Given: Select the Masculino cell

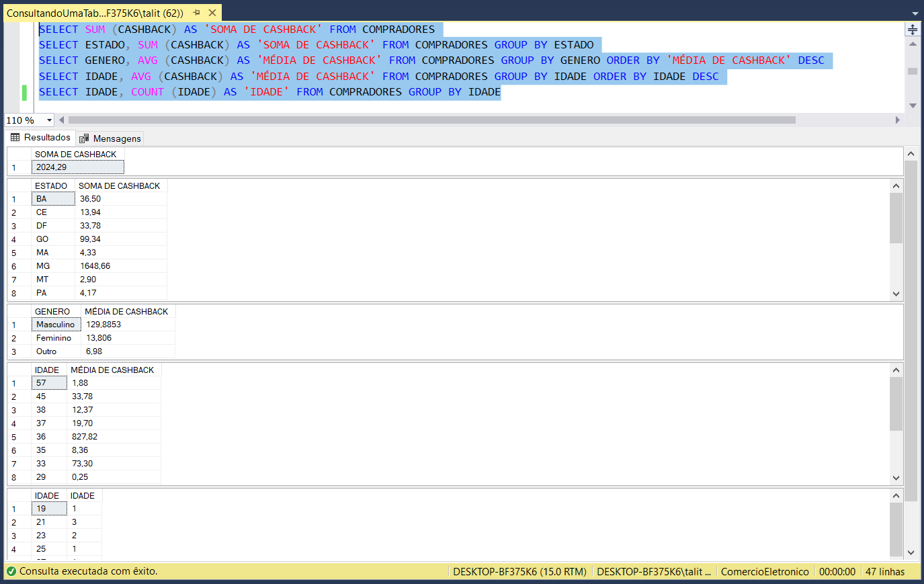Looking at the screenshot, I should pos(56,325).
